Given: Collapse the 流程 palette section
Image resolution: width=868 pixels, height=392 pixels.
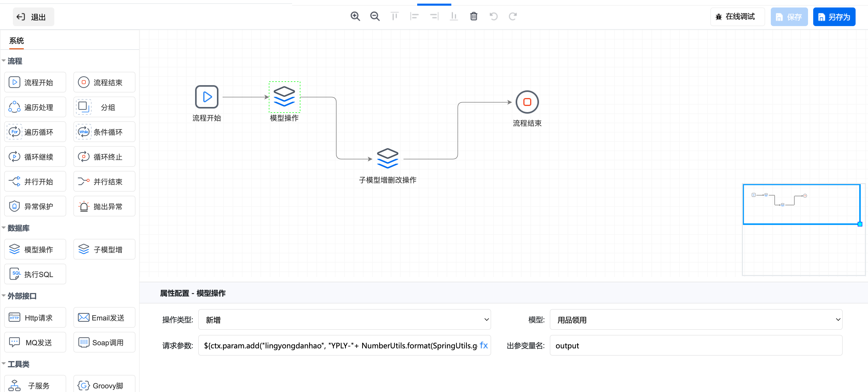Looking at the screenshot, I should coord(4,61).
